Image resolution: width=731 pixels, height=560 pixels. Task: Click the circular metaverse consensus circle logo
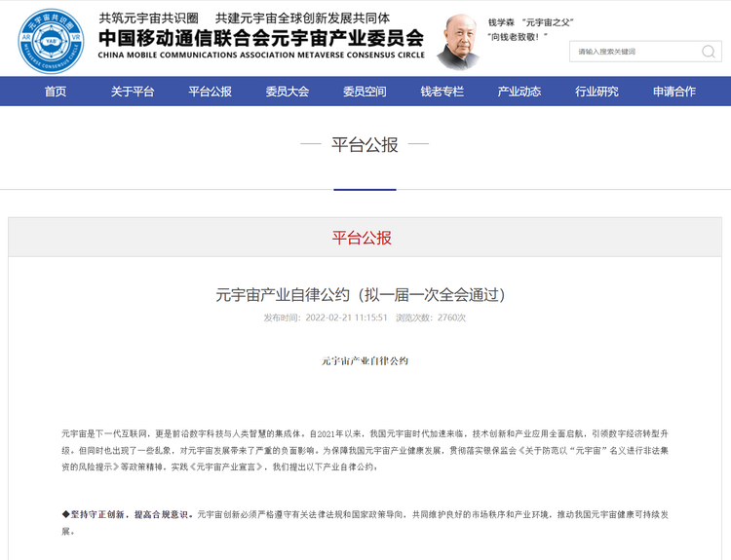point(52,41)
